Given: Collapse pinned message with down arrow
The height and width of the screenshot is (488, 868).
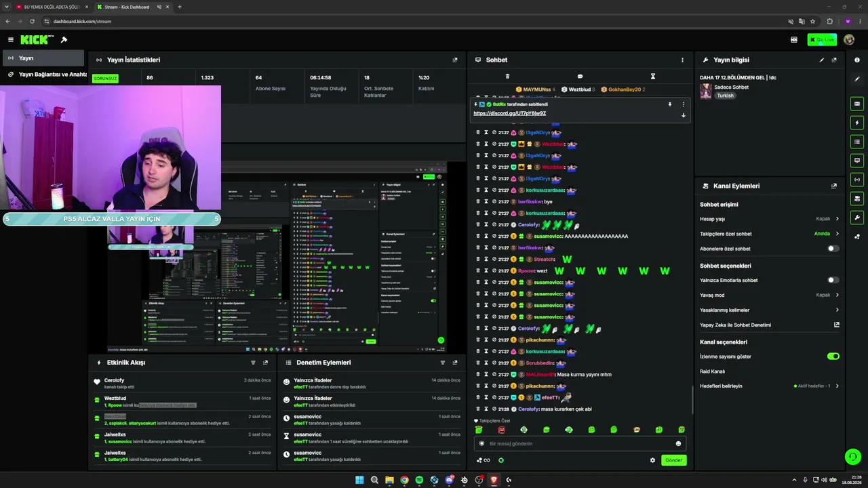Looking at the screenshot, I should pyautogui.click(x=683, y=115).
